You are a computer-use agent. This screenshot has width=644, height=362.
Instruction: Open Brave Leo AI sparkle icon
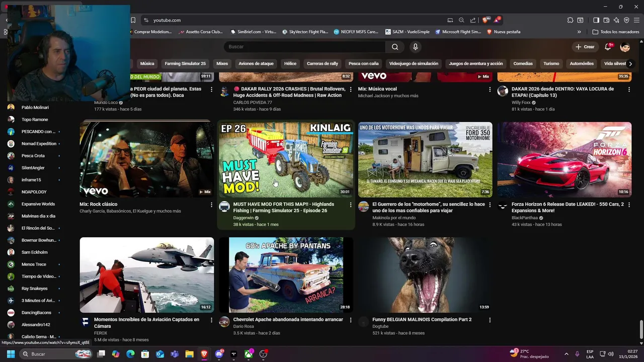(616, 20)
